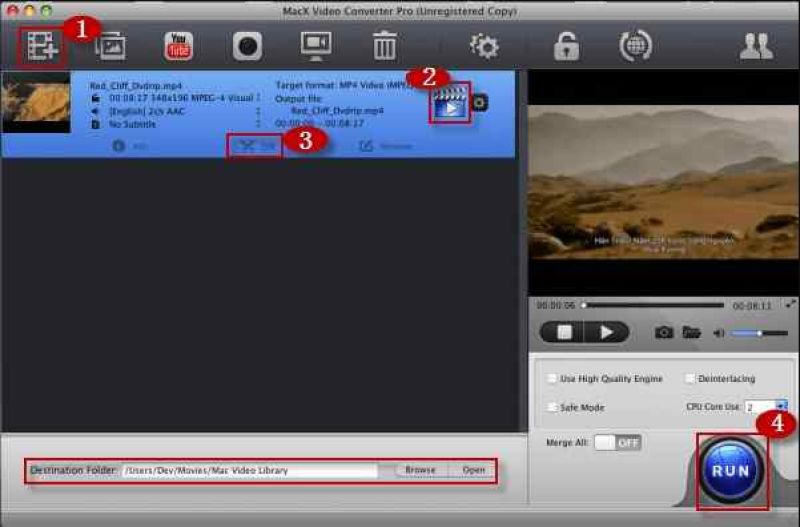Open settings with the gear icon
The image size is (800, 527).
click(x=484, y=46)
